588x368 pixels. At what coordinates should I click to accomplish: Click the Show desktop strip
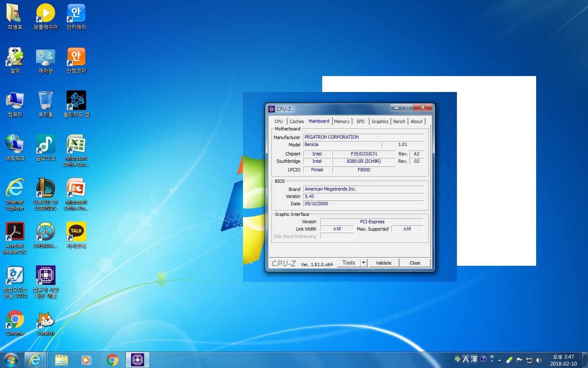coord(585,360)
